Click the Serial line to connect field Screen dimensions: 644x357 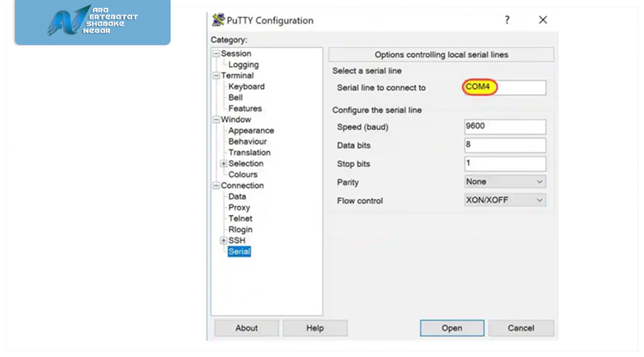(x=505, y=88)
